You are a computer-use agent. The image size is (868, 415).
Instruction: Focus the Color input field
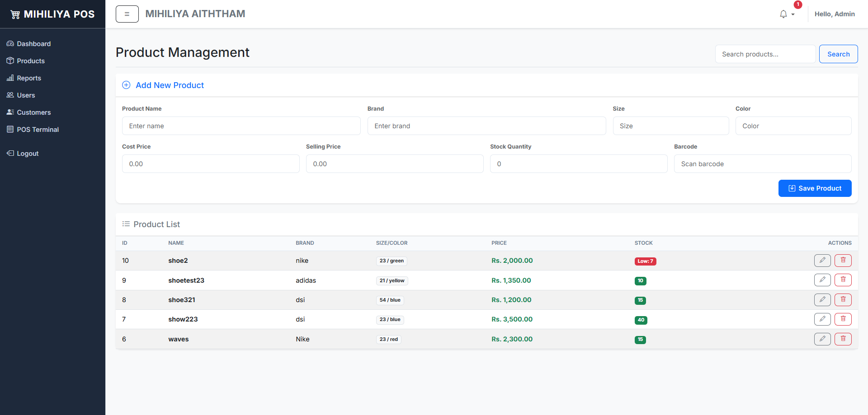coord(793,126)
